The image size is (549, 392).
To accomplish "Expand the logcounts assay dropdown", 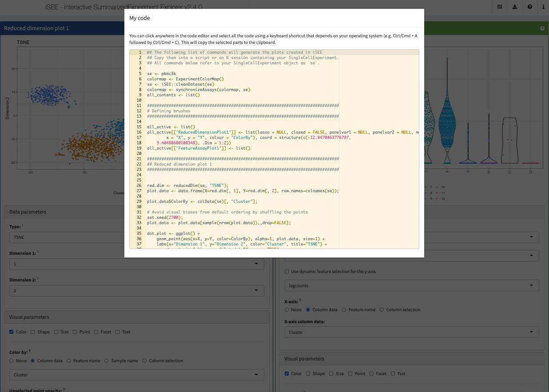I will 411,285.
